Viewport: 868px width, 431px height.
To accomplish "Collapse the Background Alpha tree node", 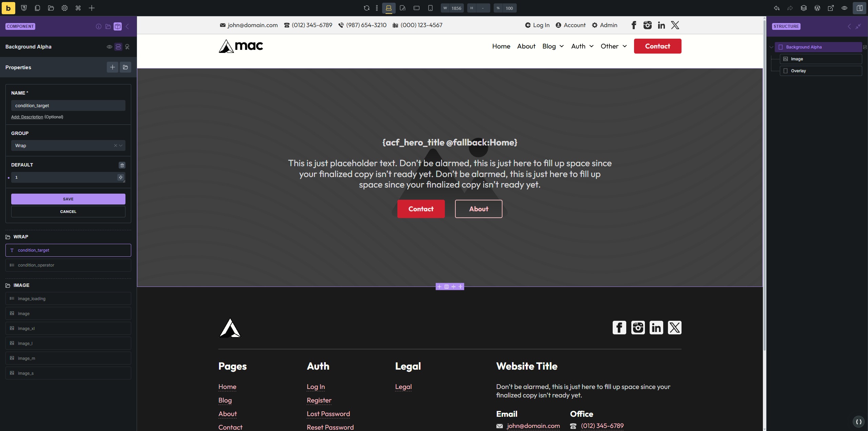I will pos(771,47).
